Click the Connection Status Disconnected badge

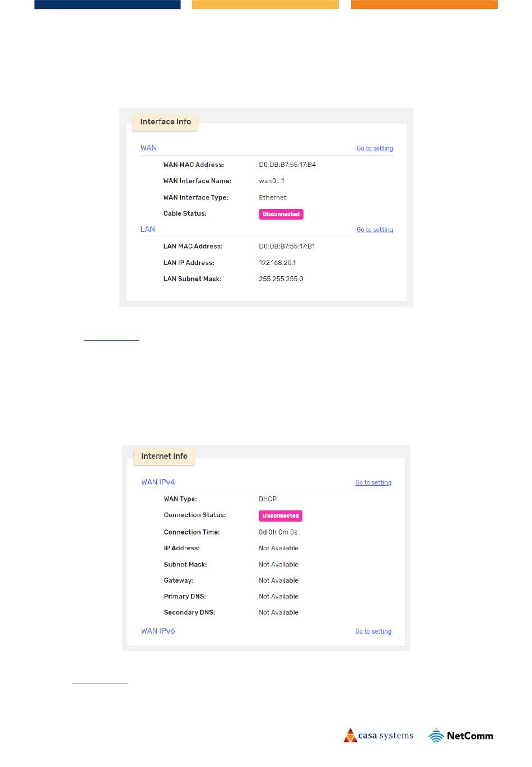[x=281, y=515]
